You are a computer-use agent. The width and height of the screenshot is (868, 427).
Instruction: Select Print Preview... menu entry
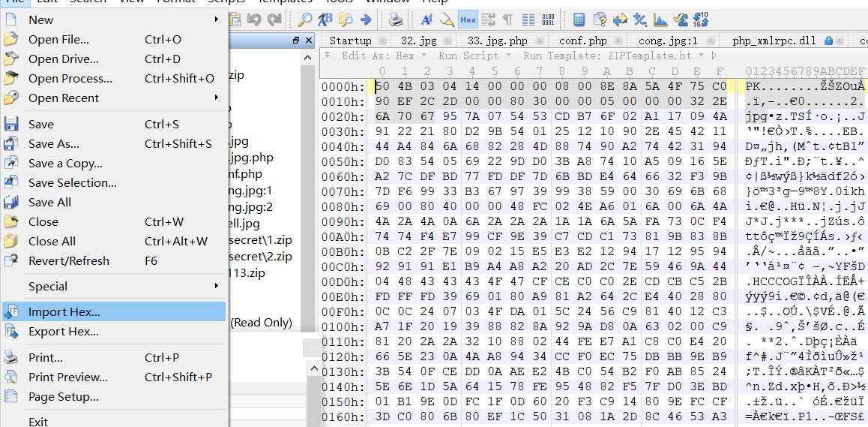[114, 377]
